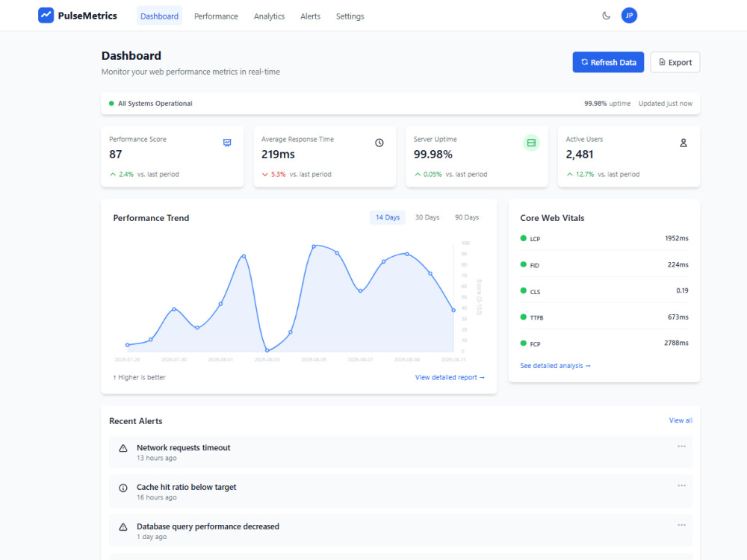Click the 1952ms LCP value

[x=677, y=238]
